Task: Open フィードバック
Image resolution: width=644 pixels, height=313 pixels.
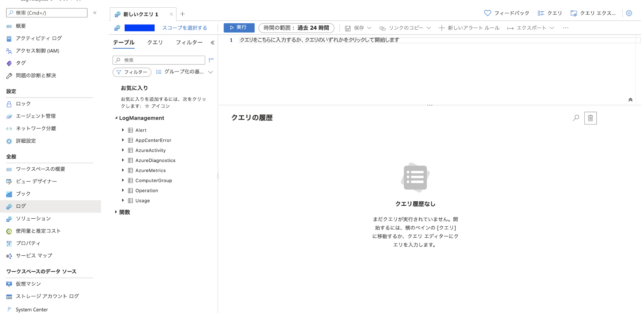Action: click(x=507, y=13)
